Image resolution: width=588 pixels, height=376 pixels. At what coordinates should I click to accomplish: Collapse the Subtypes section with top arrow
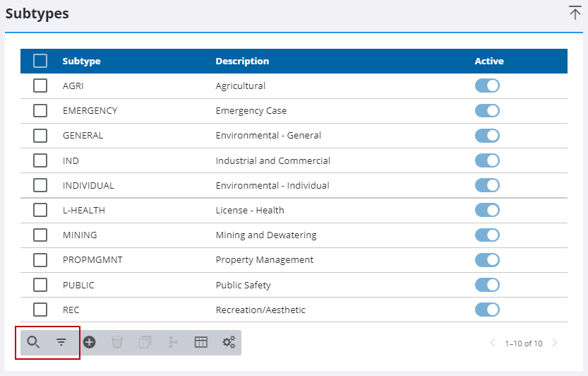(575, 13)
